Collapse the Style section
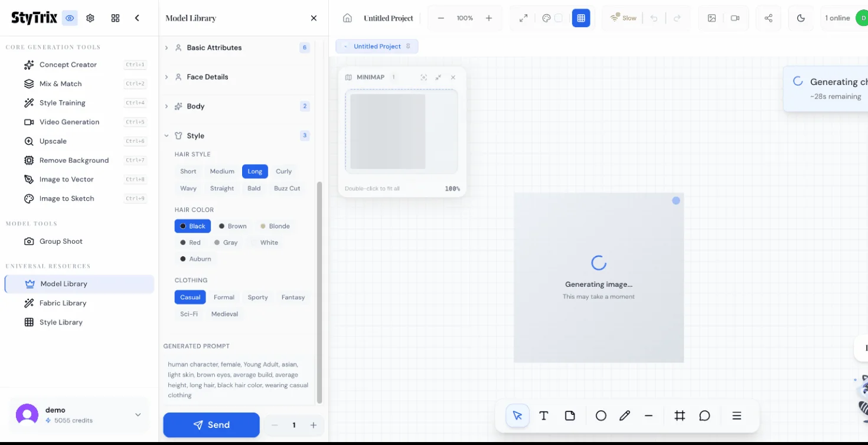 pos(195,136)
